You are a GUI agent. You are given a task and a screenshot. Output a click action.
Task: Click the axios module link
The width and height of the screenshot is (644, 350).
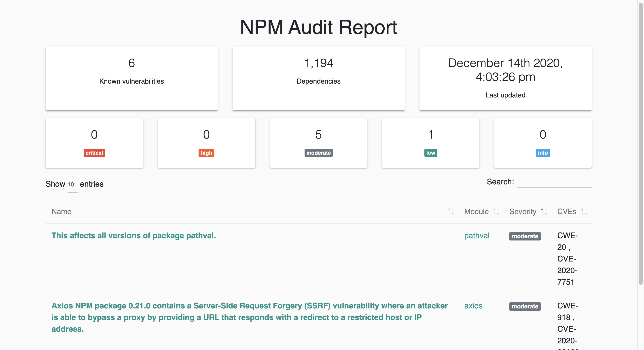[x=473, y=306]
